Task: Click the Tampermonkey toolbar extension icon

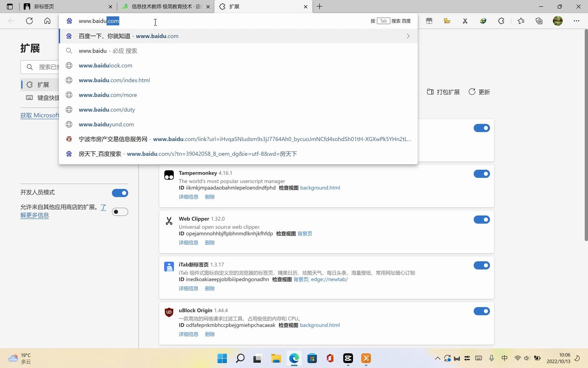Action: click(x=429, y=21)
